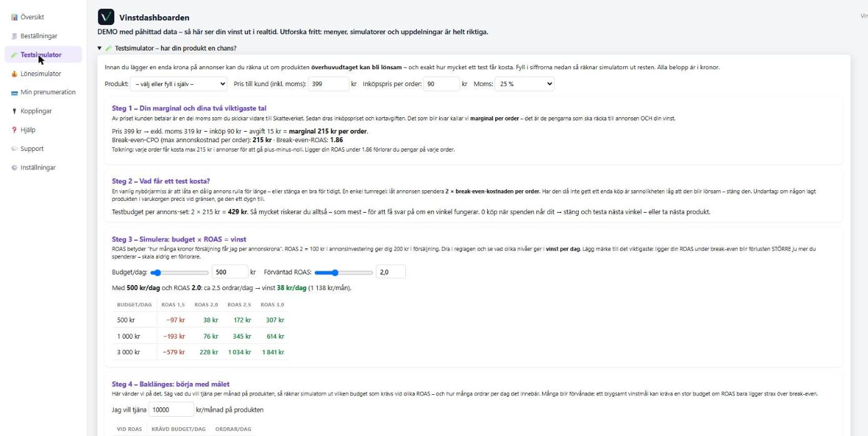Click the Steg 1 heading
Screen dimensions: 868x436
(189, 108)
